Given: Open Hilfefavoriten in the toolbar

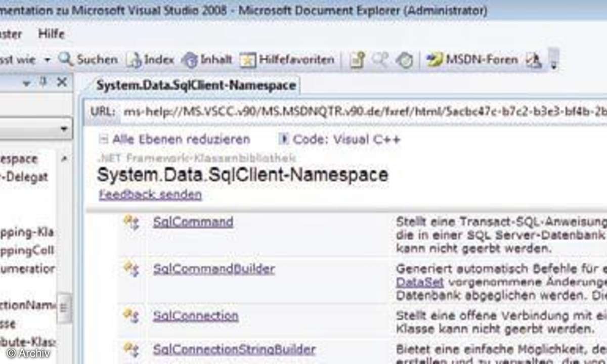Looking at the screenshot, I should tap(287, 60).
